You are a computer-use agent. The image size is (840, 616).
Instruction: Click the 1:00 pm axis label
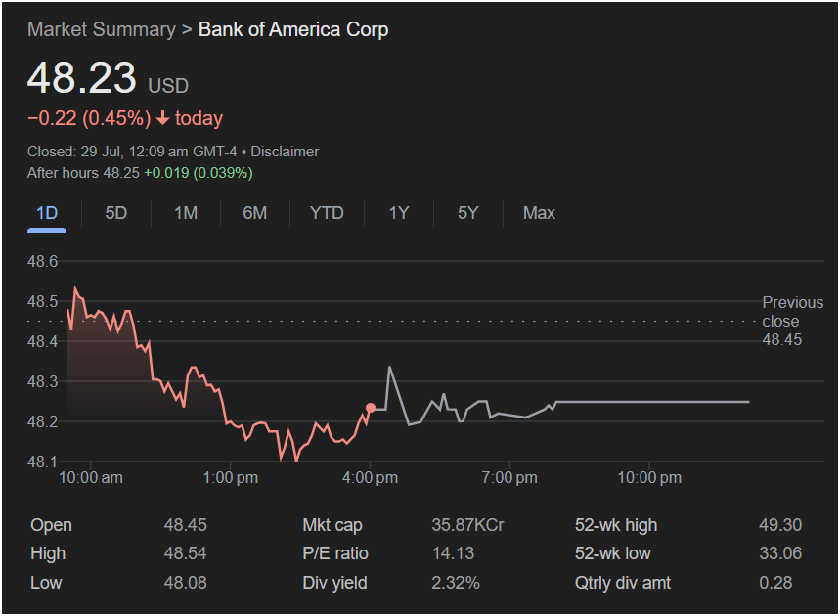click(231, 477)
